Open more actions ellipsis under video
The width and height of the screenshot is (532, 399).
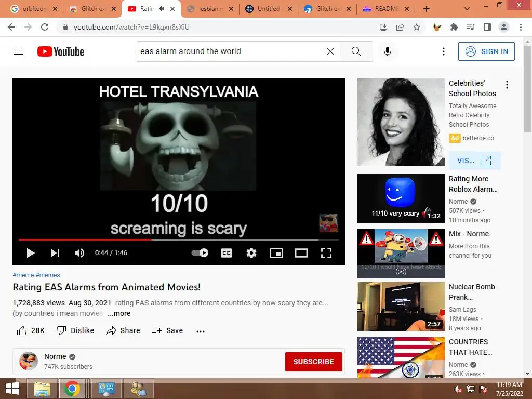pos(201,331)
